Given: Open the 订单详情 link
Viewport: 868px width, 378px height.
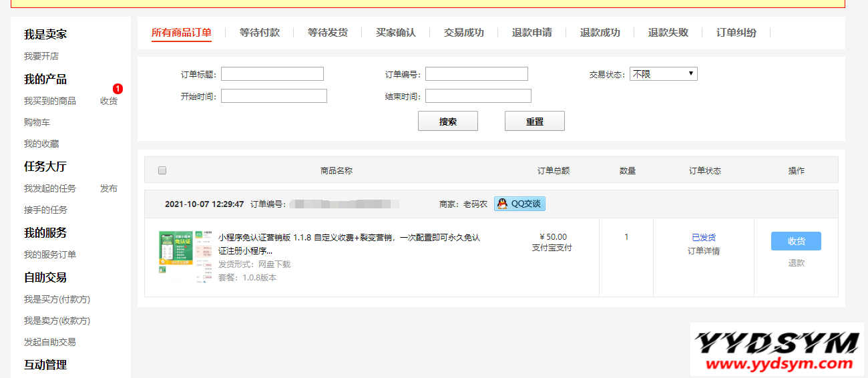Looking at the screenshot, I should tap(704, 251).
